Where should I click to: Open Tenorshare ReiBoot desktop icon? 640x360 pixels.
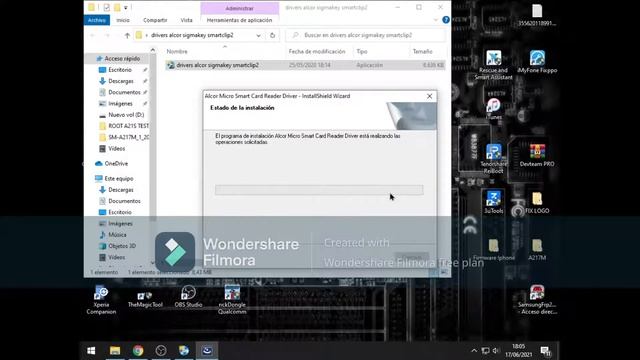pos(493,159)
